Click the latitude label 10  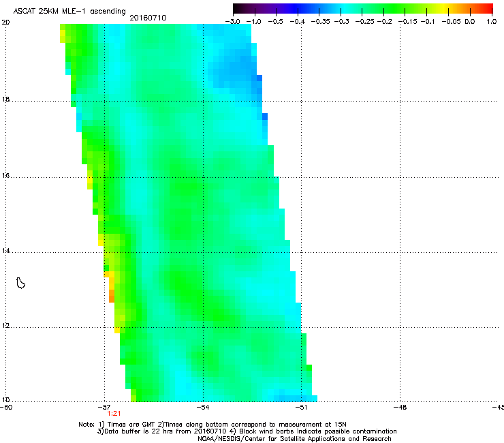[5, 399]
